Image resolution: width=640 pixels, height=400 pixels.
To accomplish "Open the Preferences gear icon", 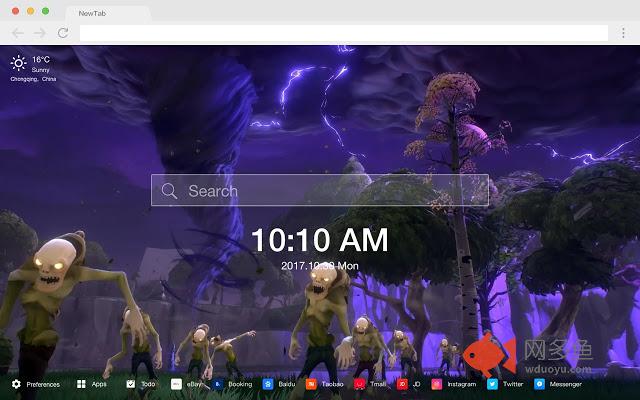I will pos(16,384).
